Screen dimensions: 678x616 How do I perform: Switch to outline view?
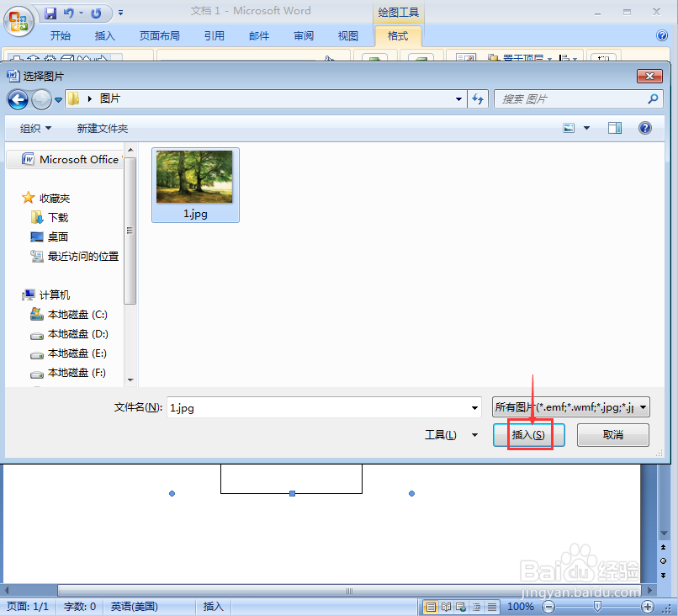pos(476,607)
